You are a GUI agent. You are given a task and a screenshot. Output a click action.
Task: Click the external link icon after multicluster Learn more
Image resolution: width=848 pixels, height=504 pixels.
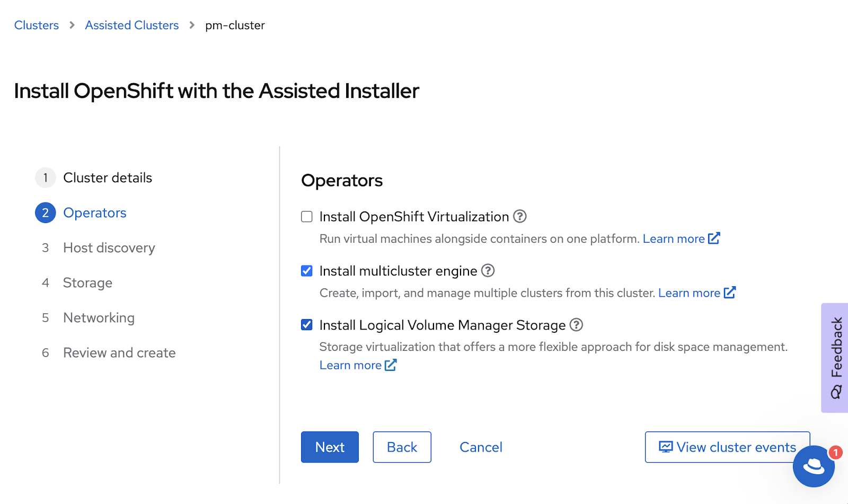pyautogui.click(x=730, y=292)
